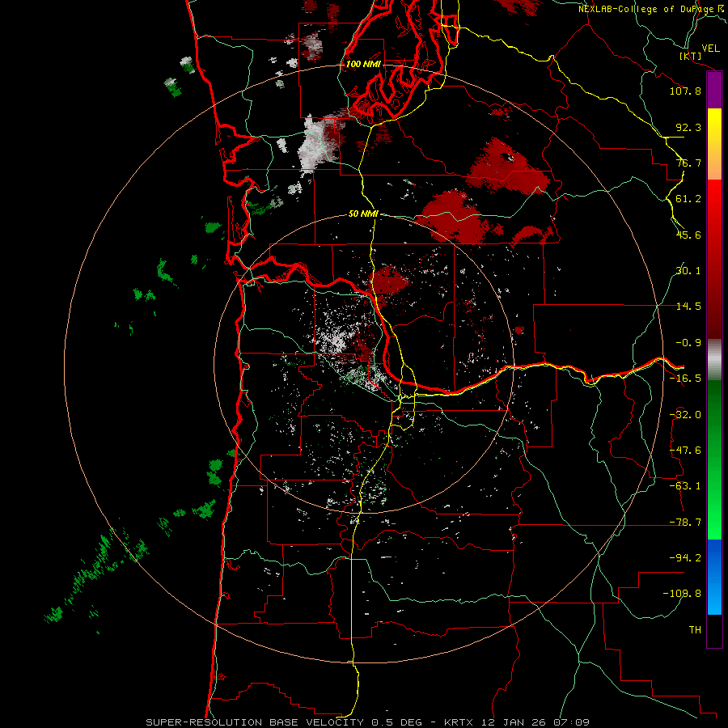Click the 50 NMI range ring label
This screenshot has width=728, height=728.
pyautogui.click(x=363, y=214)
